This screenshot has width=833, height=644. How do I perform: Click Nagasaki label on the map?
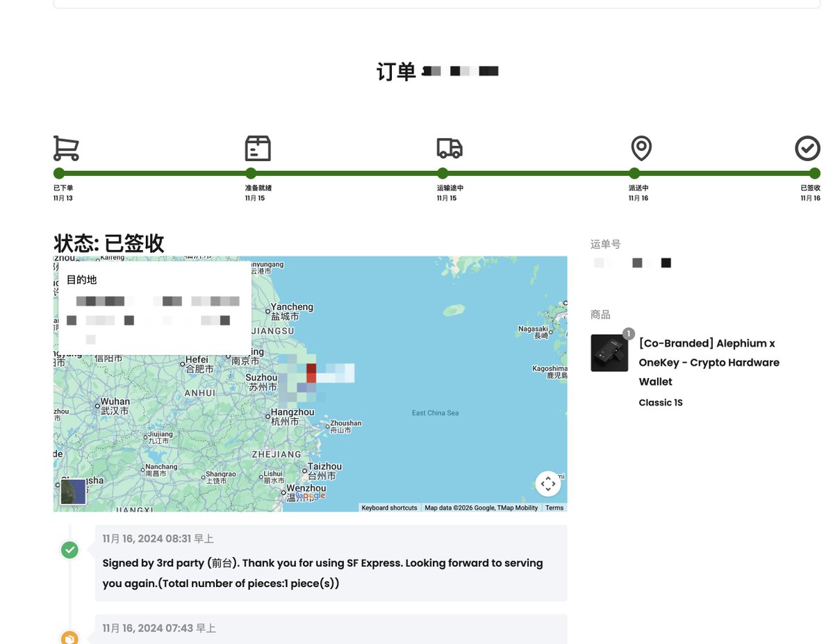tap(534, 332)
